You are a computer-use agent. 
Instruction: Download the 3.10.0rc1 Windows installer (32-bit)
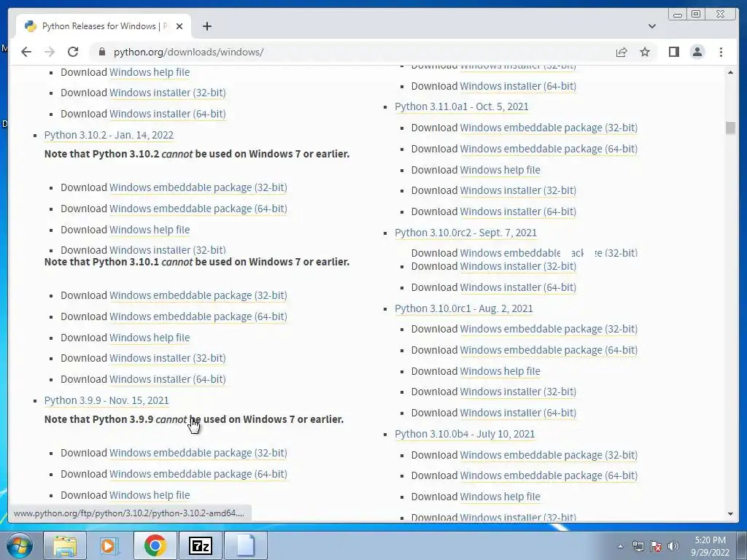[518, 392]
